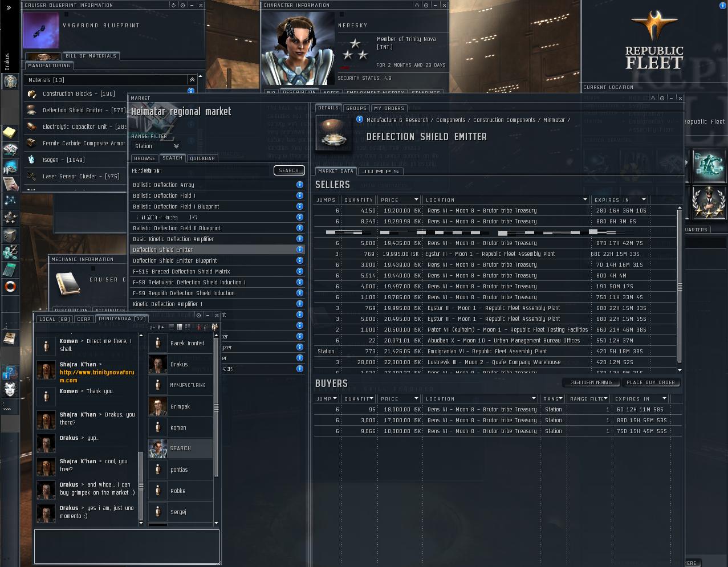Pin the Cruiser Blueprint Information window
The height and width of the screenshot is (567, 728).
point(182,5)
